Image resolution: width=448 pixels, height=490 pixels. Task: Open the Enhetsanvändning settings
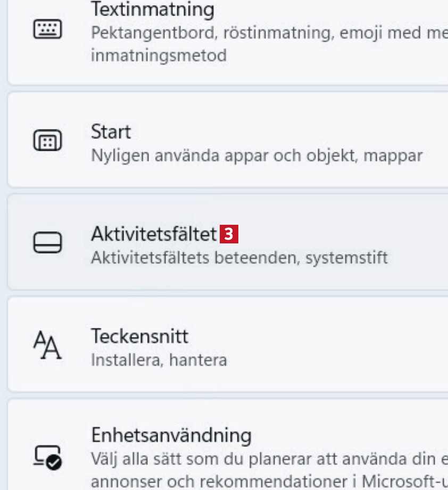[x=171, y=435]
